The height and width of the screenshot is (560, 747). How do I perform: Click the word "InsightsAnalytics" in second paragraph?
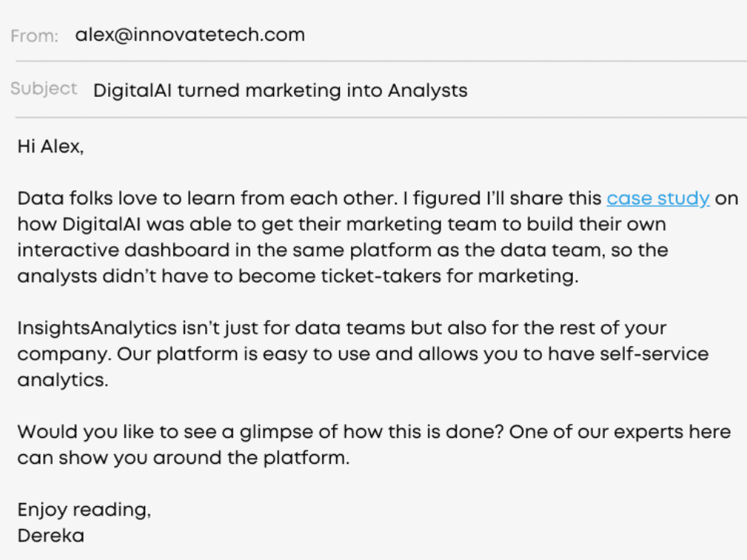pos(97,328)
